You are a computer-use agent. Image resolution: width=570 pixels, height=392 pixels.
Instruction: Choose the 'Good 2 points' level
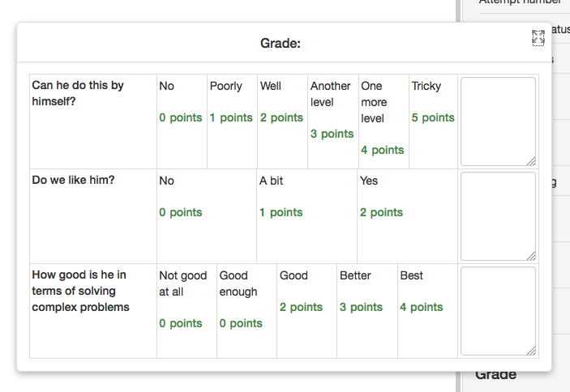point(306,311)
